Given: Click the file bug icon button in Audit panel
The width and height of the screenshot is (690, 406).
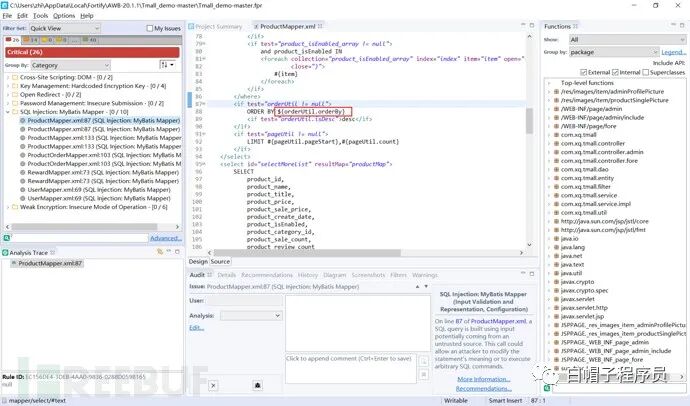Looking at the screenshot, I should click(x=257, y=385).
